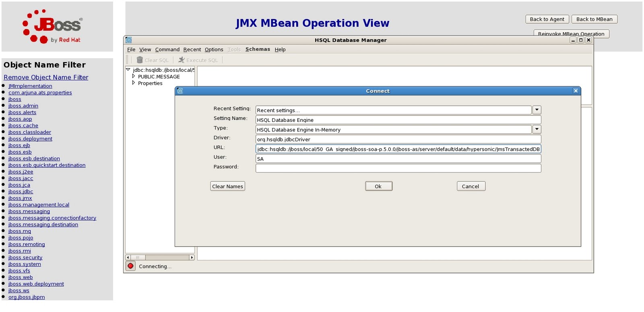644x312 pixels.
Task: Click the Driver input field
Action: pos(398,139)
